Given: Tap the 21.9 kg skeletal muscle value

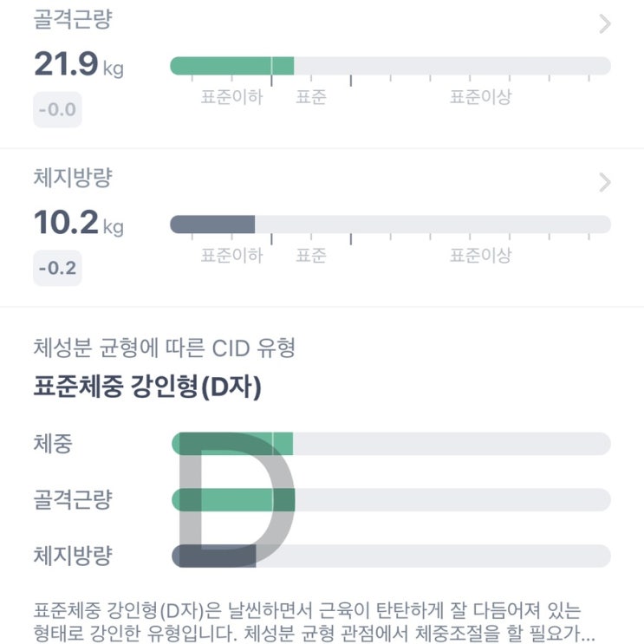Looking at the screenshot, I should (x=78, y=64).
